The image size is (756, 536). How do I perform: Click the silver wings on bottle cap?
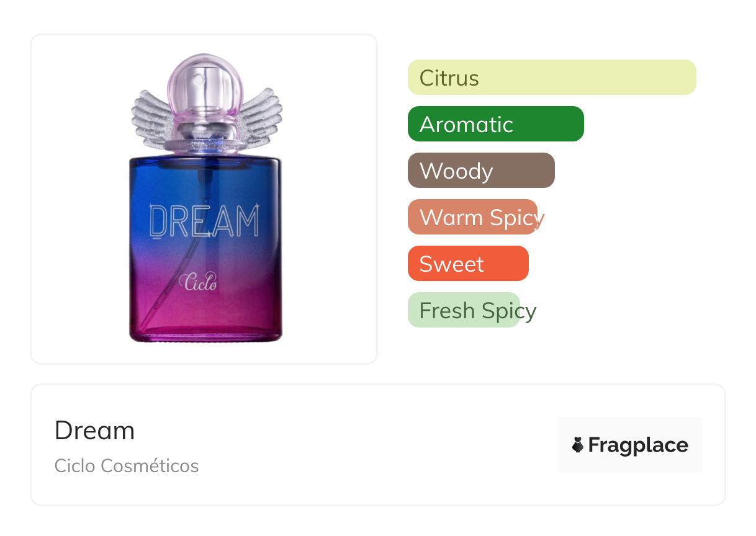click(206, 118)
